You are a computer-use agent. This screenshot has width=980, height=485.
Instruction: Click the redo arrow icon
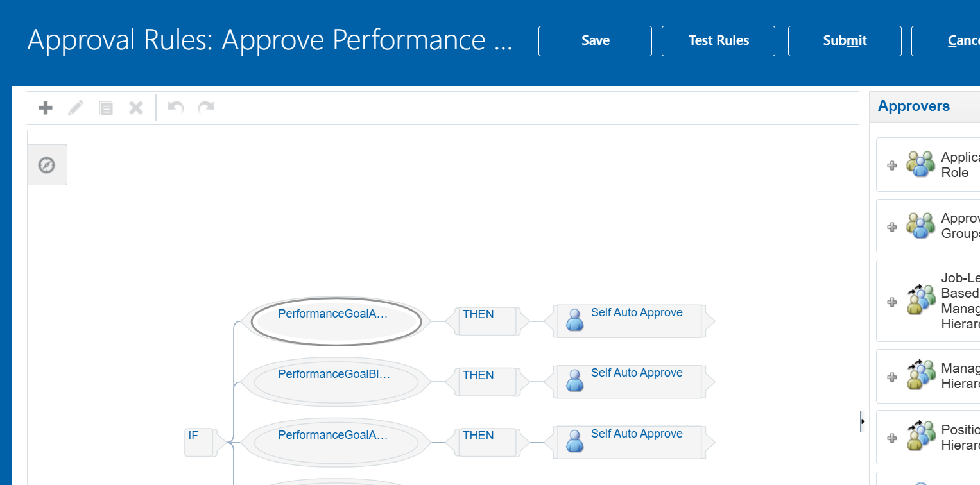(x=206, y=107)
